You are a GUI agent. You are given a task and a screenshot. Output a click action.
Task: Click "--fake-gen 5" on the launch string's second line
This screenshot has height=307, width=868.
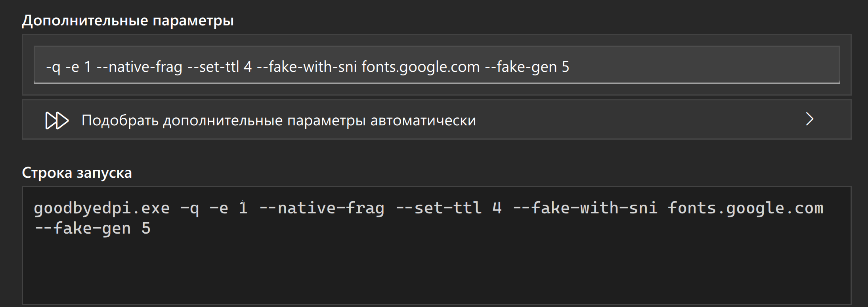click(92, 228)
